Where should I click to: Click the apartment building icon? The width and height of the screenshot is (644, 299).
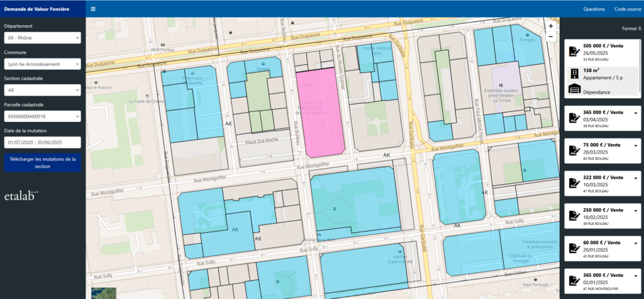[574, 74]
